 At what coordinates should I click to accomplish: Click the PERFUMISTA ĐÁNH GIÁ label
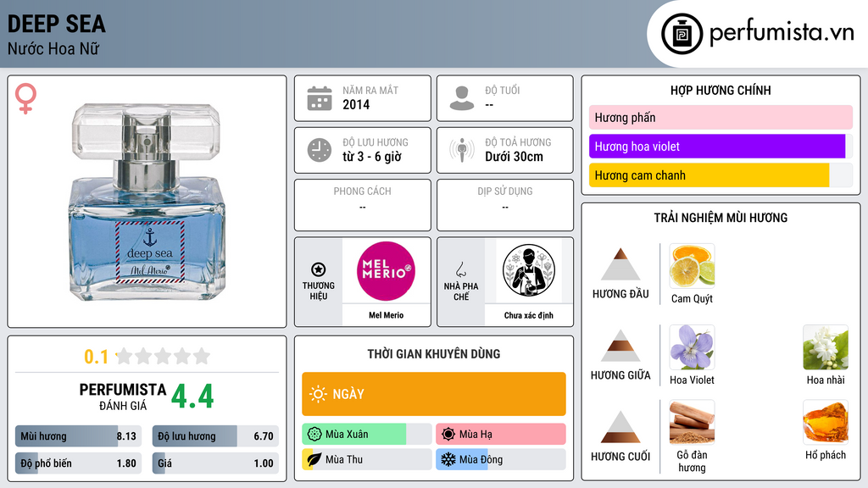coord(123,396)
